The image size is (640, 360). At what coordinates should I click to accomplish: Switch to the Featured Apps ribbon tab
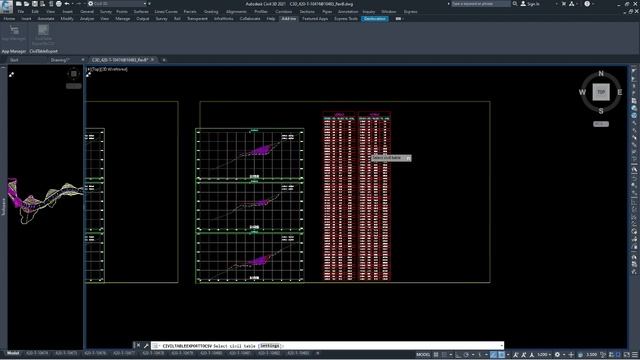pos(315,19)
